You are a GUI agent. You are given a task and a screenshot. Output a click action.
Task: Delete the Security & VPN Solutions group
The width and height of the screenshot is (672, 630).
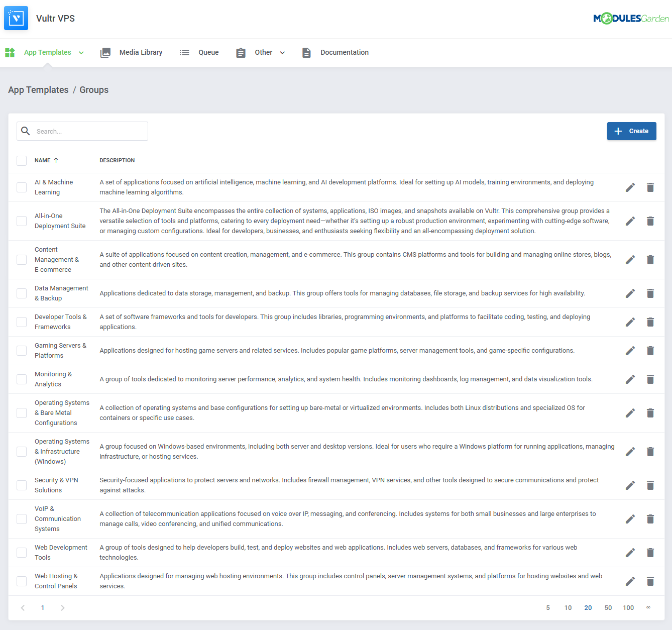pyautogui.click(x=650, y=485)
